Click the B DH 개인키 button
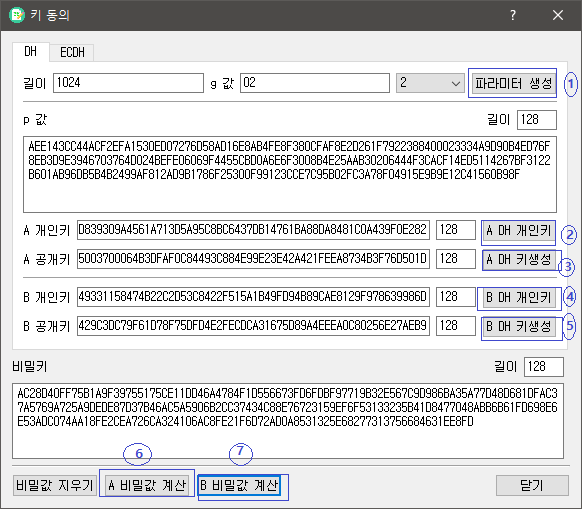This screenshot has width=582, height=509. point(519,298)
